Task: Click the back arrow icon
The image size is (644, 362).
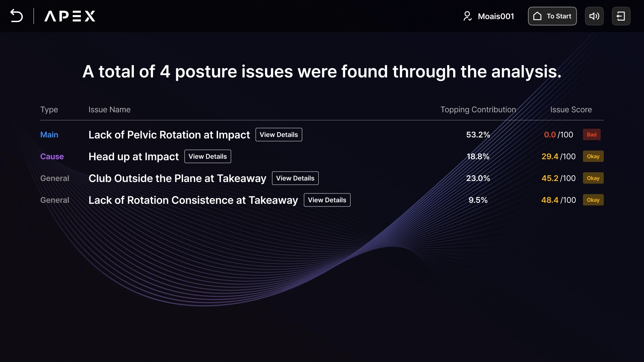Action: 16,16
